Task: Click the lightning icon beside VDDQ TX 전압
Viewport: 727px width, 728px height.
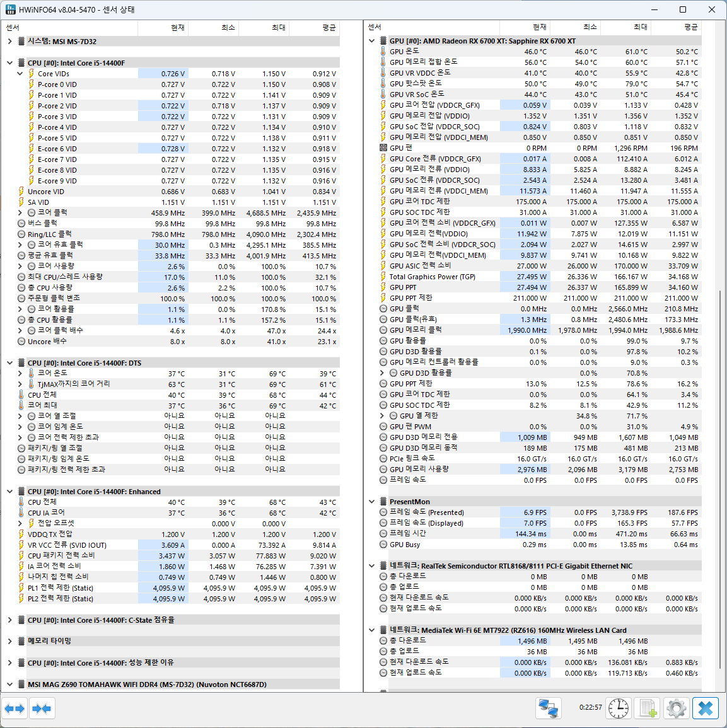Action: pyautogui.click(x=21, y=534)
